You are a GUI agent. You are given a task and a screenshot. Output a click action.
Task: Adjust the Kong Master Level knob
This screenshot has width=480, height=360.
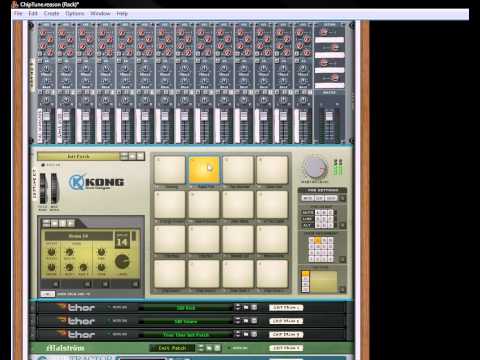point(314,168)
